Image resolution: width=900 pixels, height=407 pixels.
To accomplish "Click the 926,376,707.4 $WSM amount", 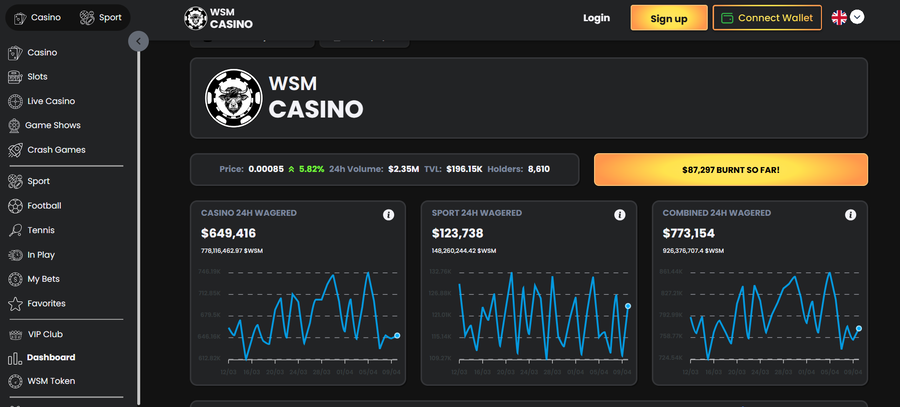I will point(693,251).
